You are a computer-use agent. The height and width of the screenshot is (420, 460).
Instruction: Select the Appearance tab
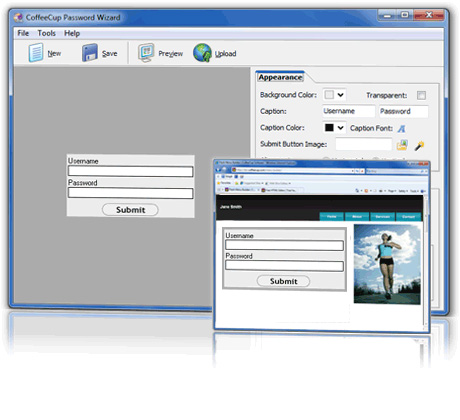[280, 77]
